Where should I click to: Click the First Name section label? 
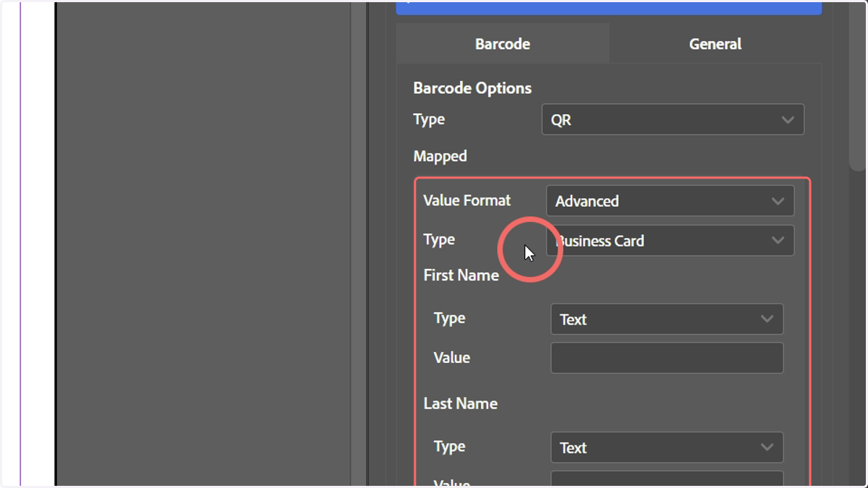tap(461, 275)
